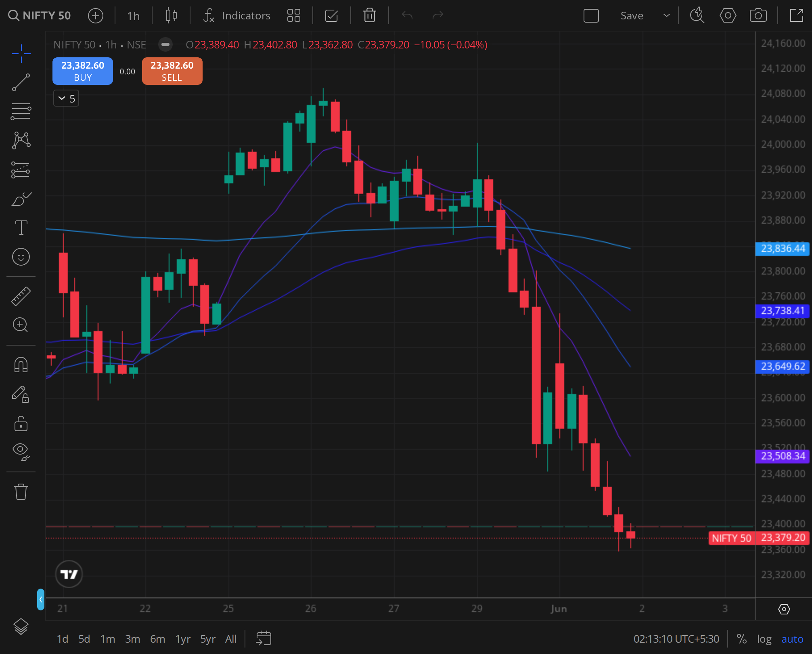Select the horizontal lines Fibonacci tool
The image size is (812, 654).
(21, 111)
